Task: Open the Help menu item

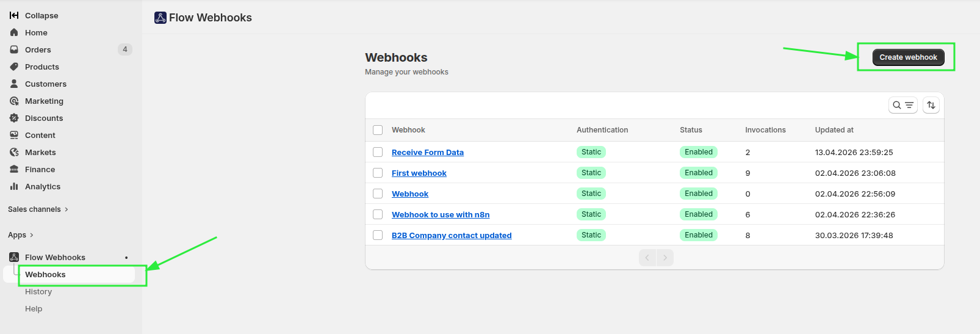Action: pos(34,309)
